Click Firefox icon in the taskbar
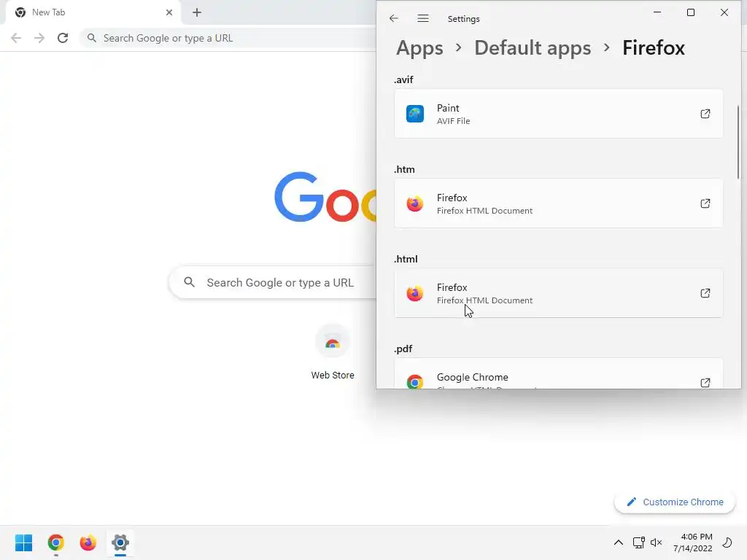The width and height of the screenshot is (747, 560). pos(88,542)
